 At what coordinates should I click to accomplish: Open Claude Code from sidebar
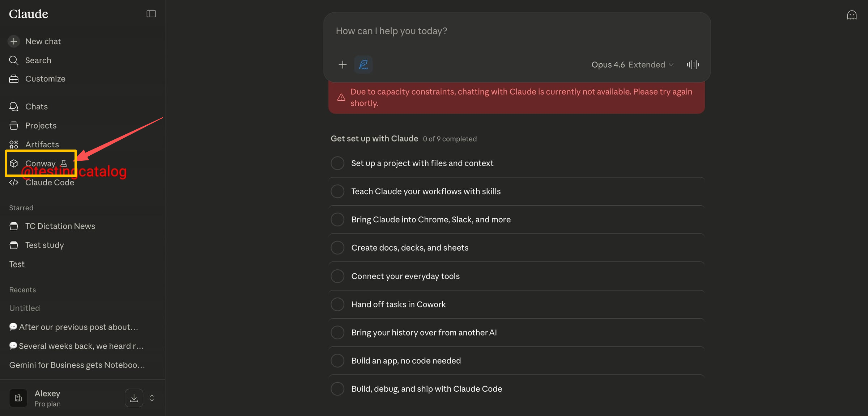click(50, 182)
